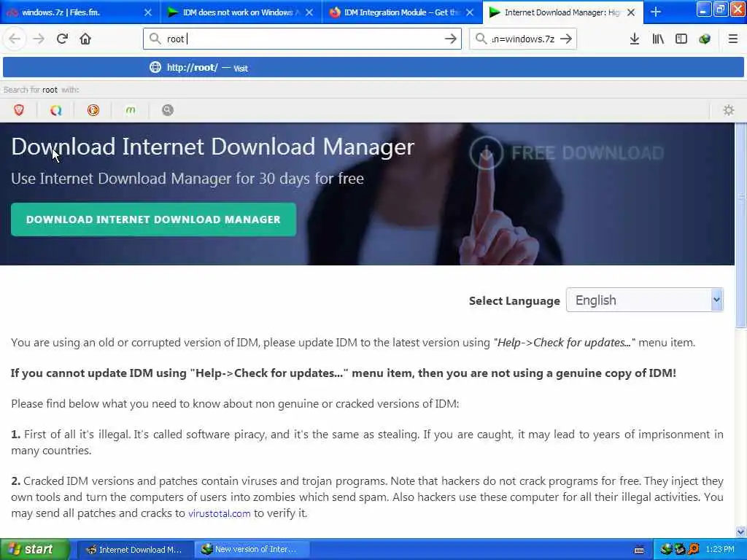Open the Select Language dropdown

[645, 300]
